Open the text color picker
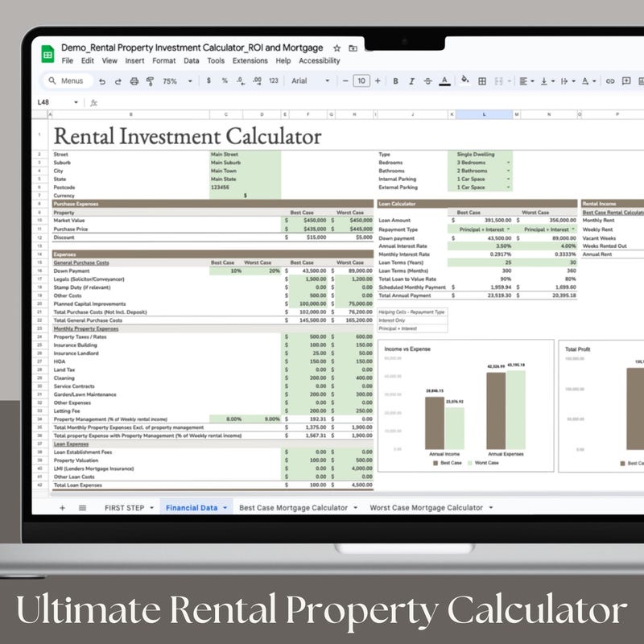The width and height of the screenshot is (644, 644). [446, 81]
